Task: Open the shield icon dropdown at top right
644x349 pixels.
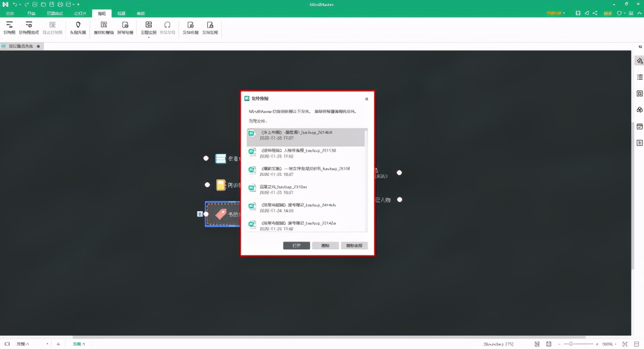Action: click(x=620, y=13)
